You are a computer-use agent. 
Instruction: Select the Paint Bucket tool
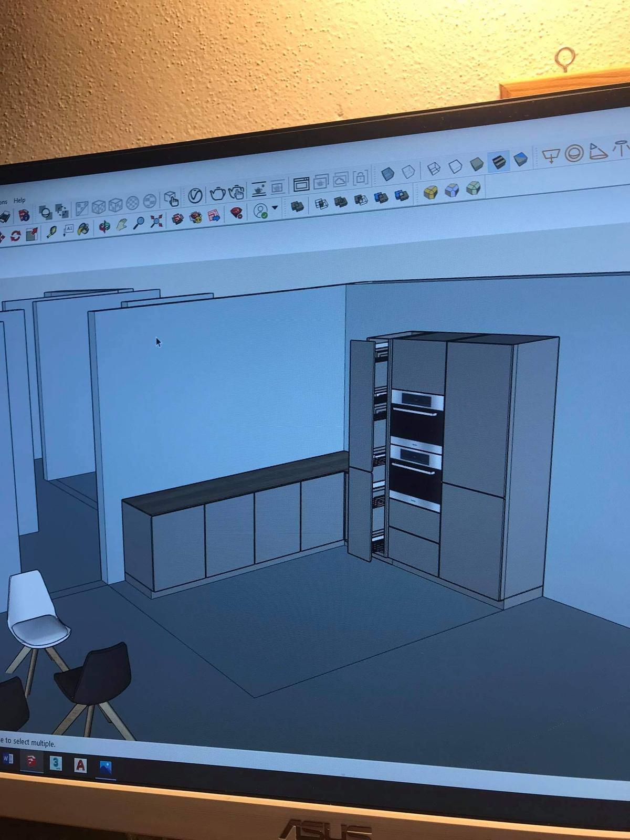pos(83,229)
